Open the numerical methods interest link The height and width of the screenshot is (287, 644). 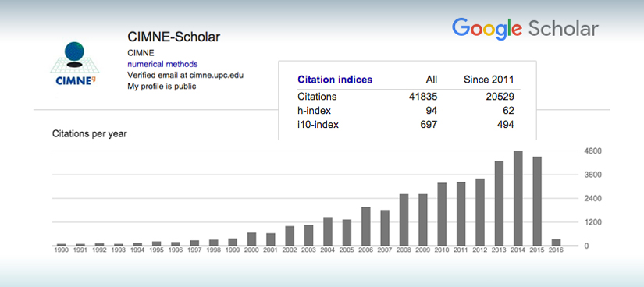[x=162, y=64]
